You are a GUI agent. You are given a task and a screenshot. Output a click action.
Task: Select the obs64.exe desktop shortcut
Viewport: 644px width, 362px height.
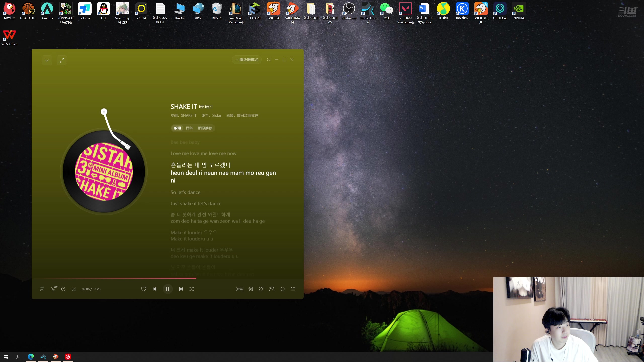pos(349,11)
